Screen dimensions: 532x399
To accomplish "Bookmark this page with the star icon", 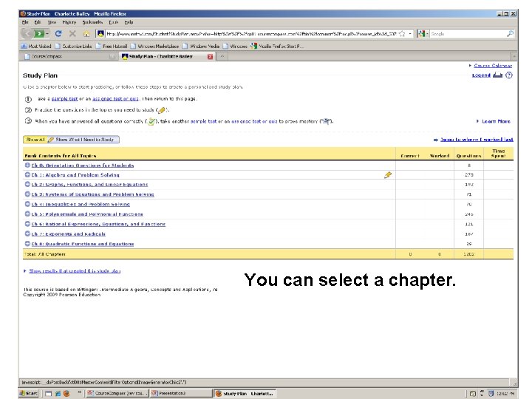I will 402,33.
